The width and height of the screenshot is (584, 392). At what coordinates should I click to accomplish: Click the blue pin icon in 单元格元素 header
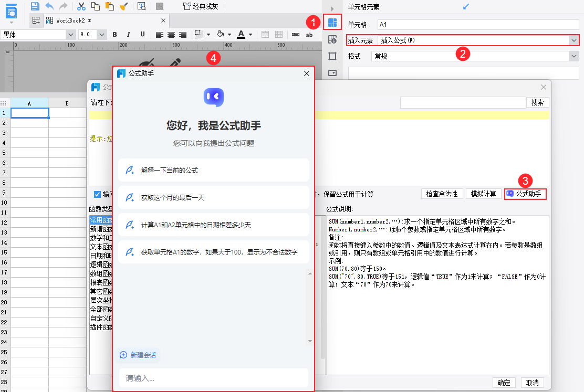click(466, 7)
